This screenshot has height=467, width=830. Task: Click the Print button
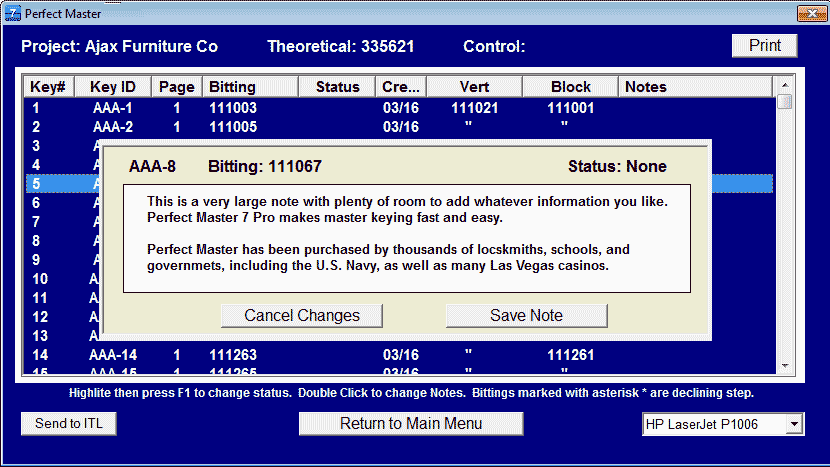pyautogui.click(x=764, y=46)
